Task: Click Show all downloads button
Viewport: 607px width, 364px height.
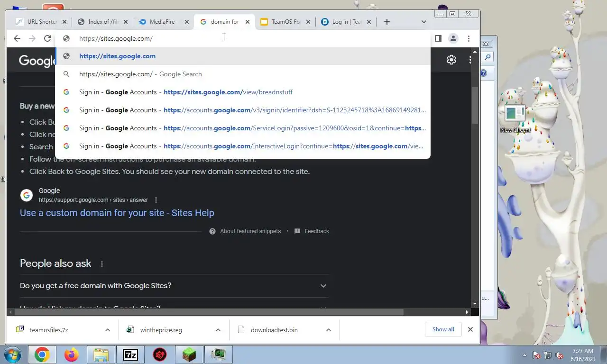Action: click(443, 329)
